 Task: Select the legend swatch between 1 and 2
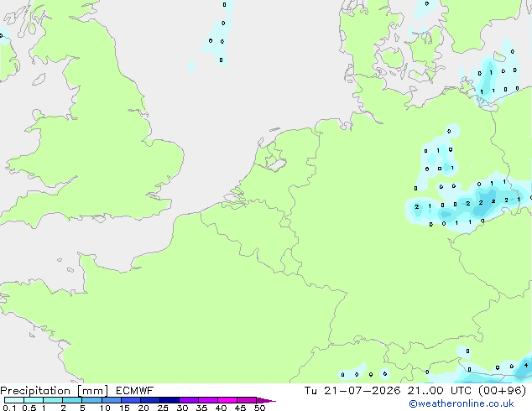pos(53,400)
